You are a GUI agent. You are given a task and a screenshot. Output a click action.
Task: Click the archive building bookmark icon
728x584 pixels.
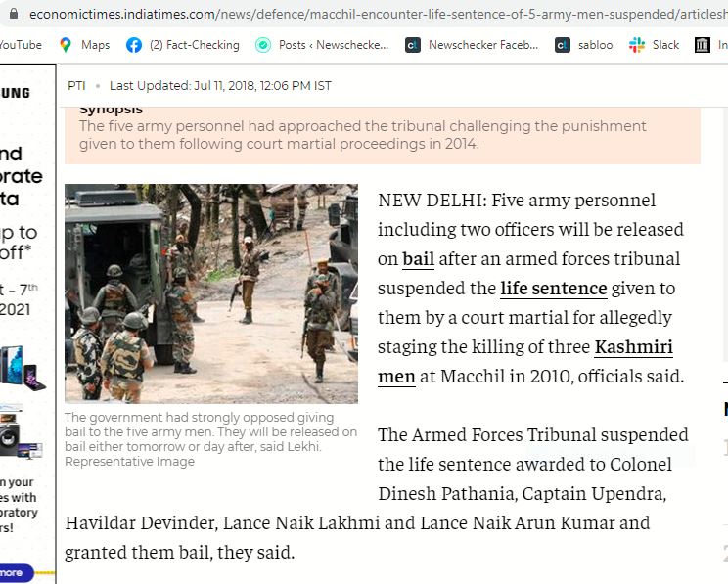[x=702, y=45]
